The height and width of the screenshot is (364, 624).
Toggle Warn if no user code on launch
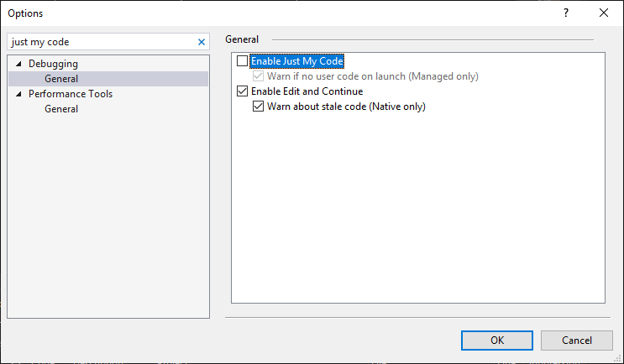click(x=259, y=76)
